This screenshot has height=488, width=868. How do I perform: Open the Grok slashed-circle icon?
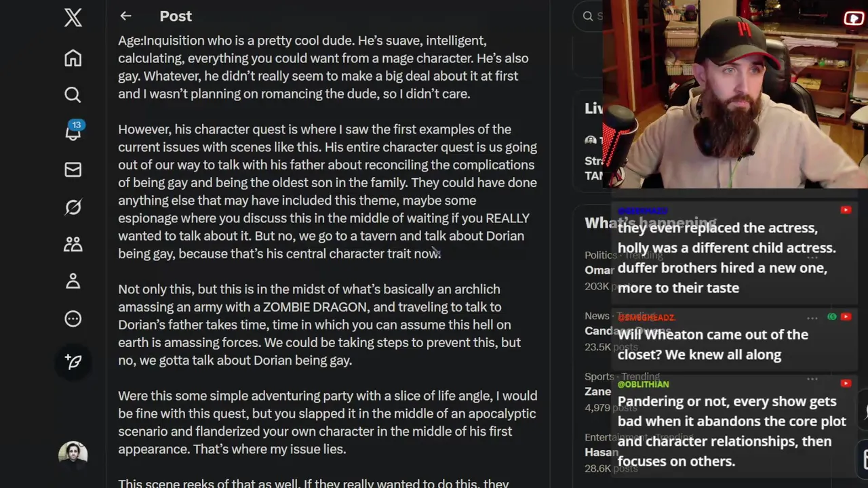[x=73, y=207]
